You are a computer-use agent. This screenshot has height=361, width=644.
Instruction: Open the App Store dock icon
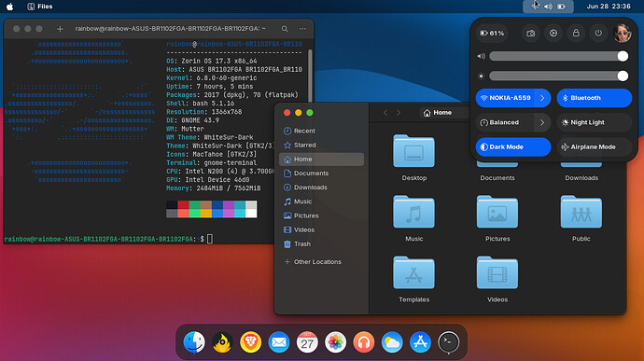tap(420, 341)
